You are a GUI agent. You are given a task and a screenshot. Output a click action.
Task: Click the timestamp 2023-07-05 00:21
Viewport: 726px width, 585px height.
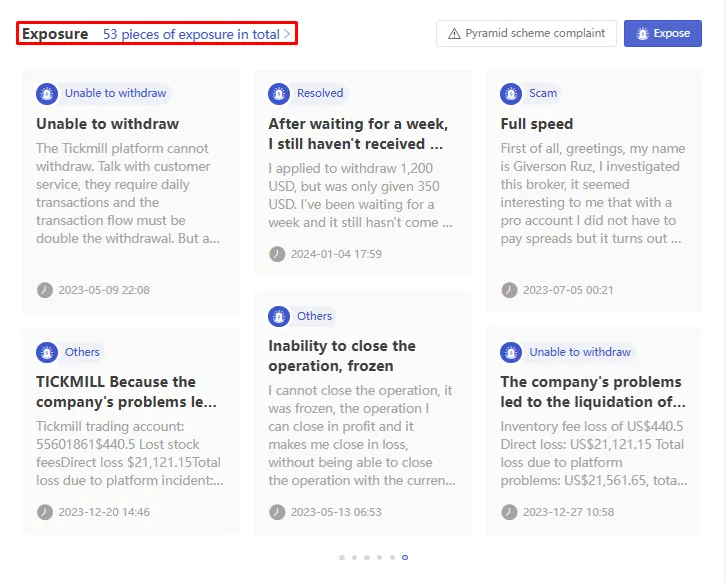pos(568,290)
